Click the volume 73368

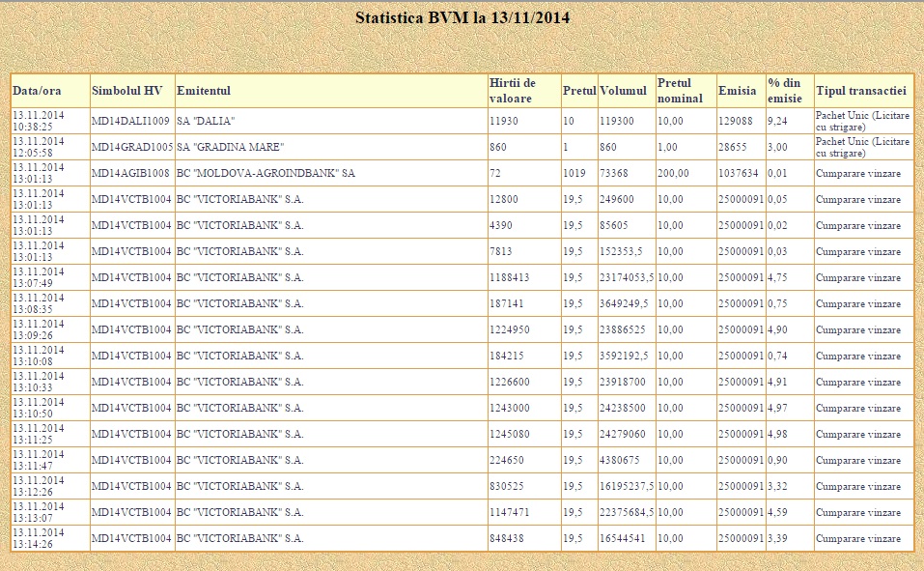tap(614, 173)
